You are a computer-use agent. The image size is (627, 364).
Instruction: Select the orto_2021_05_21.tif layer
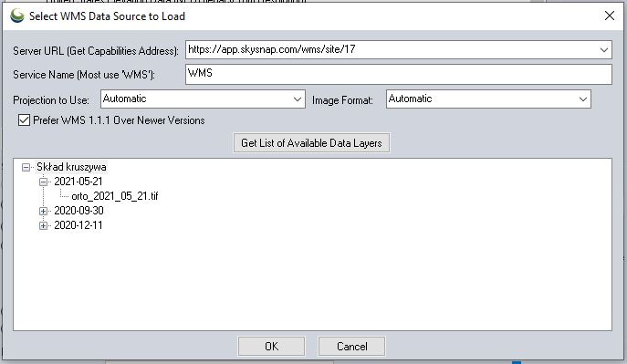point(115,196)
